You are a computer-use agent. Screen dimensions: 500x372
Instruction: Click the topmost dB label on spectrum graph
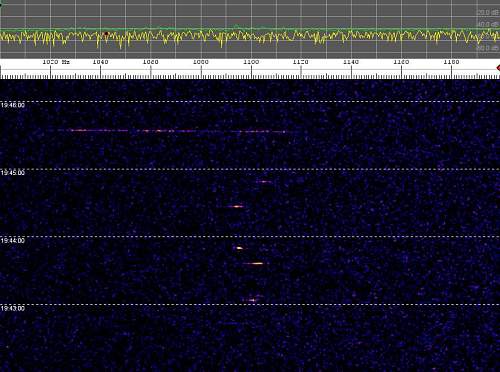pos(487,13)
